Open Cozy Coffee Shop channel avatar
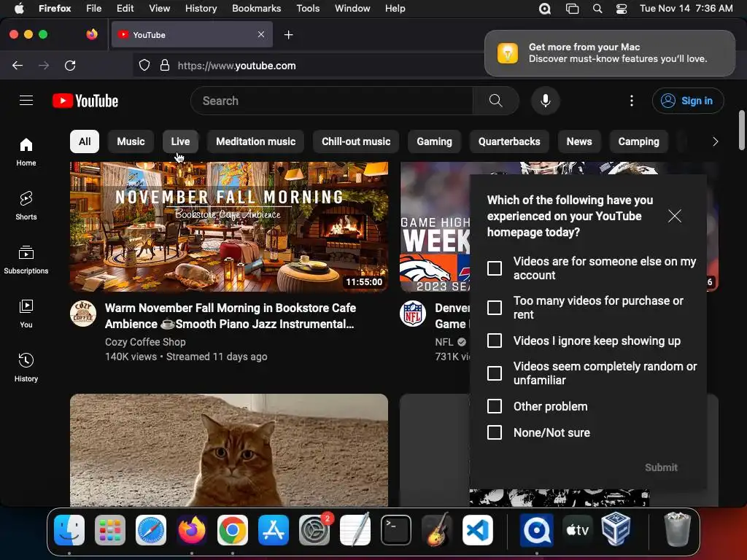 [83, 314]
